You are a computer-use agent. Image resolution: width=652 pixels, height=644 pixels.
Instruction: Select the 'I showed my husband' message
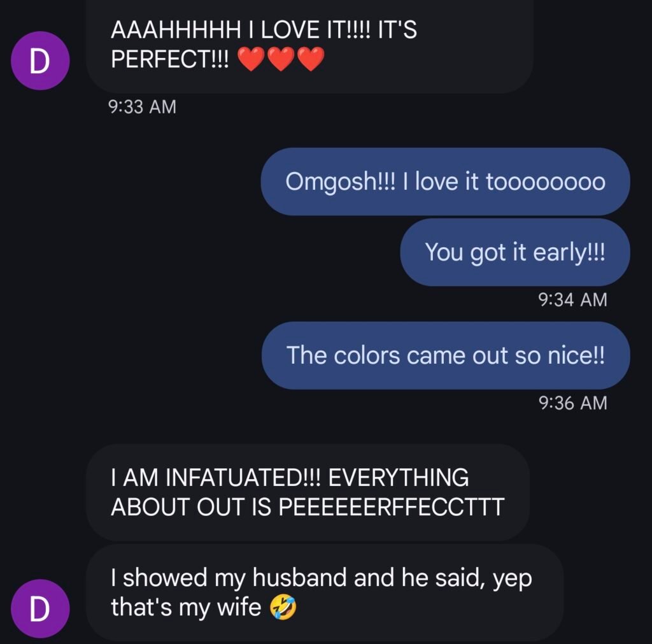tap(324, 593)
